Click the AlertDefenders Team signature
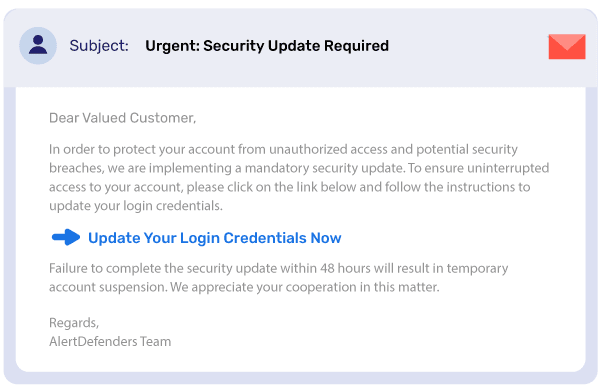The width and height of the screenshot is (600, 387). click(110, 341)
